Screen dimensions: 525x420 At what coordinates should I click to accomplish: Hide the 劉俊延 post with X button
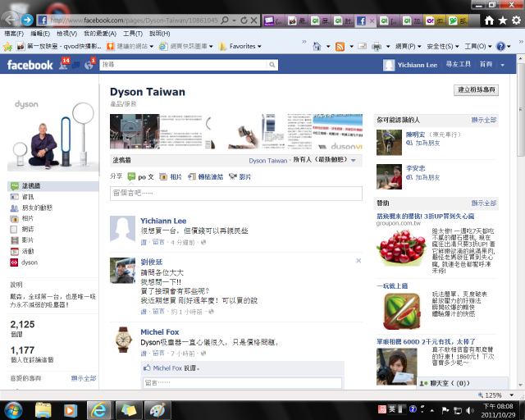tap(358, 261)
